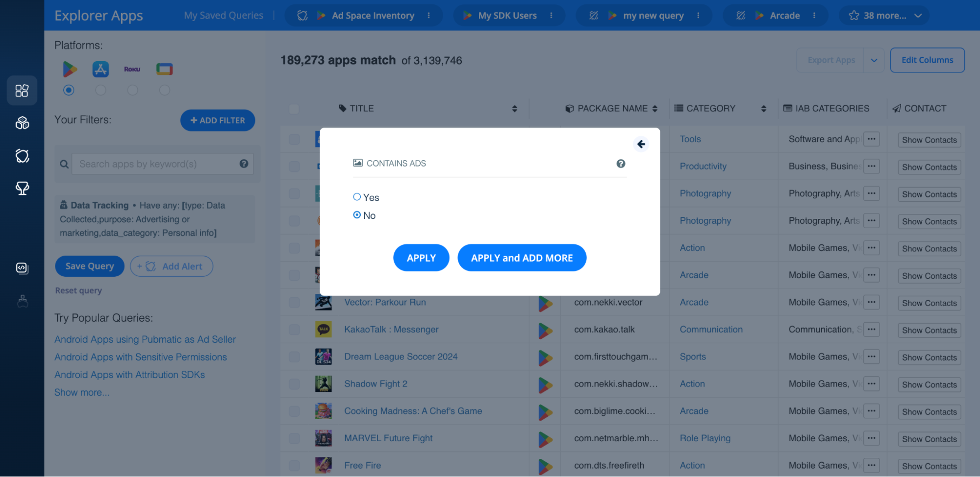
Task: Choose Roku platform radio button
Action: point(132,90)
